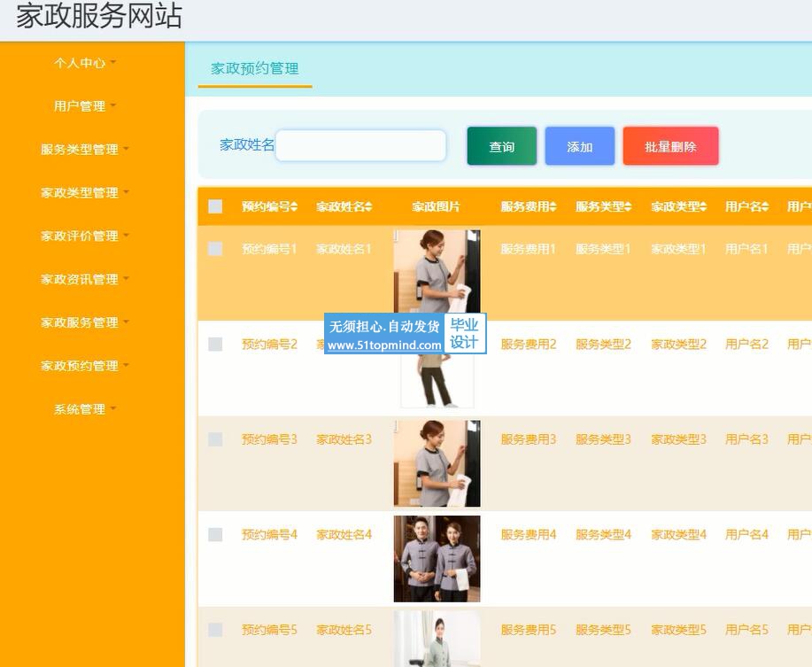Select cell 服务类型4

click(x=603, y=535)
